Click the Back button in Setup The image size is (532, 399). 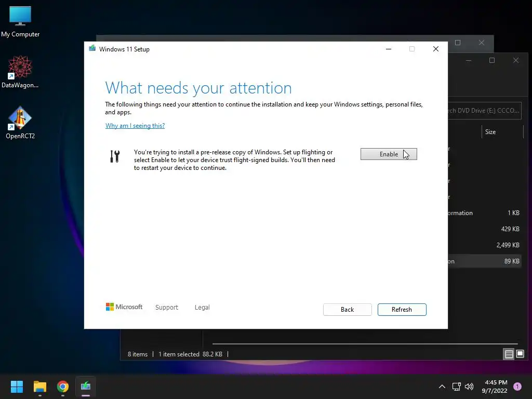(347, 310)
